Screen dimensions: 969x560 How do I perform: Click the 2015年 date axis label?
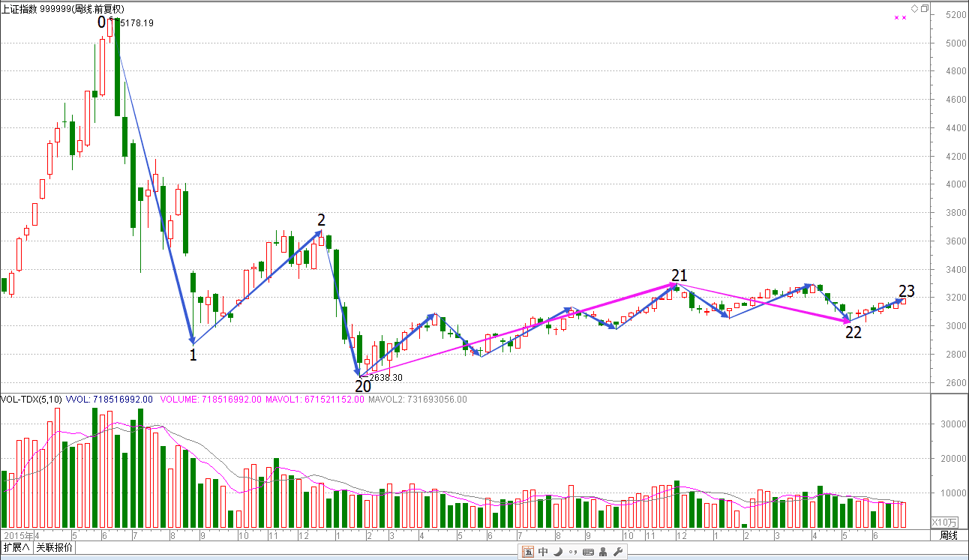[18, 535]
